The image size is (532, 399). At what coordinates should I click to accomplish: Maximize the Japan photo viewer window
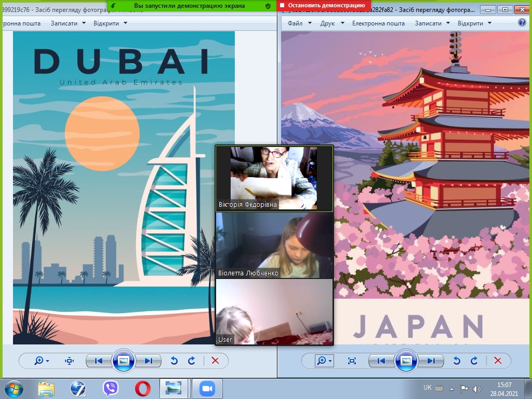(x=505, y=10)
